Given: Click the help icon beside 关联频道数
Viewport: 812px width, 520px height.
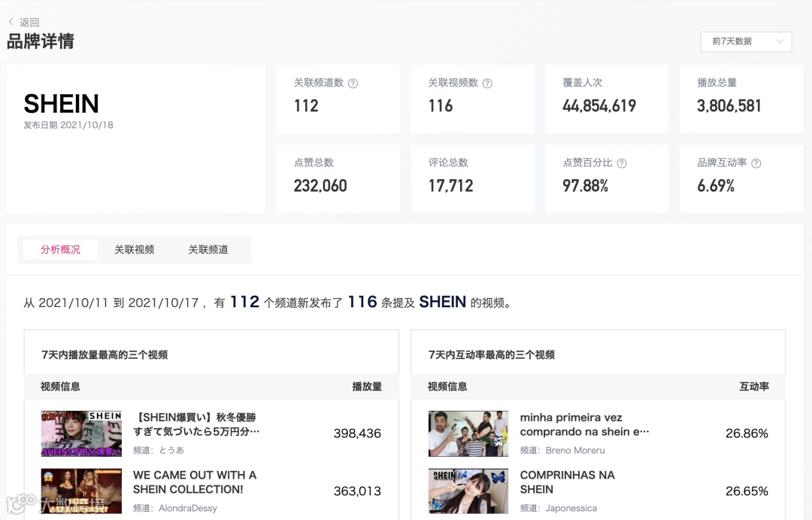Looking at the screenshot, I should 353,84.
